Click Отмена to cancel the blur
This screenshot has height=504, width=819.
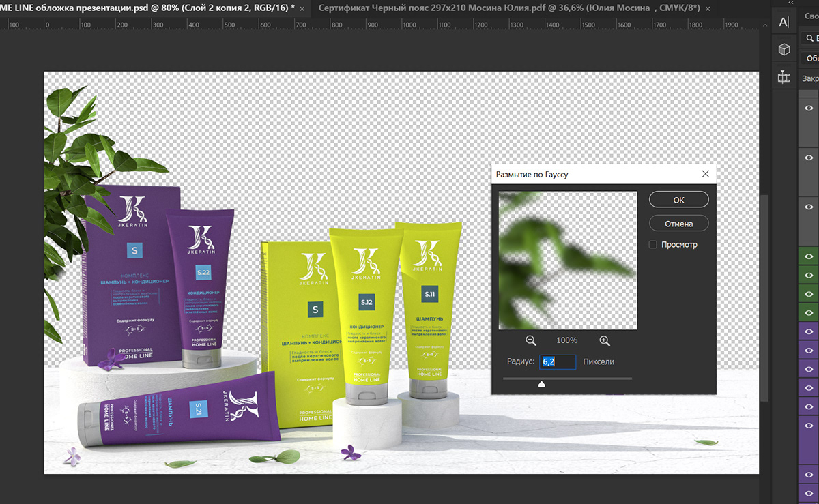tap(678, 223)
